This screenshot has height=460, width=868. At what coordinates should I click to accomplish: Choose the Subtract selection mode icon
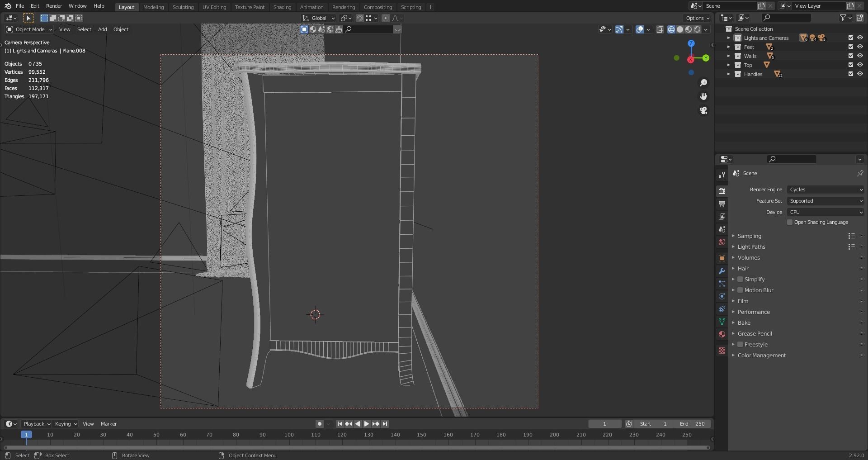coord(61,18)
